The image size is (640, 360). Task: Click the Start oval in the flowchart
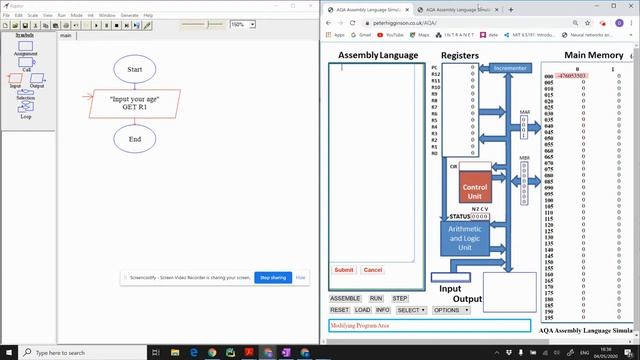coord(135,69)
